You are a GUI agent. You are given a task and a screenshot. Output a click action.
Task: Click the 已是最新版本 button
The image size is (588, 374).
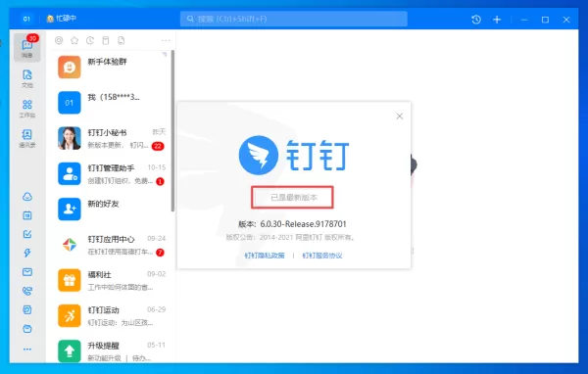pyautogui.click(x=292, y=197)
